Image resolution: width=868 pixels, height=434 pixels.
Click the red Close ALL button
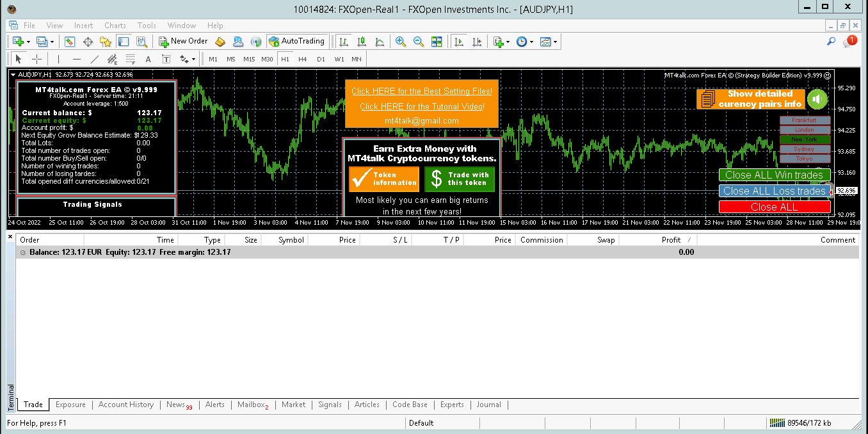click(775, 207)
